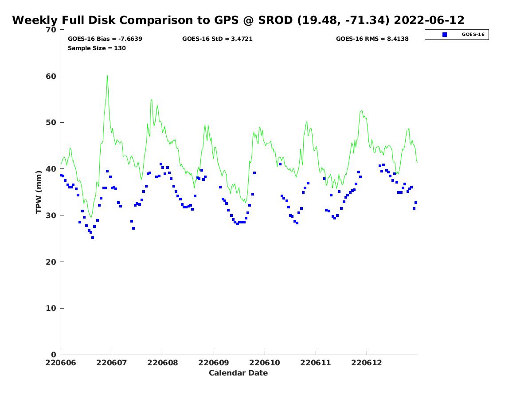Image resolution: width=532 pixels, height=399 pixels.
Task: Click the 70 y-axis tick label
Action: (51, 30)
